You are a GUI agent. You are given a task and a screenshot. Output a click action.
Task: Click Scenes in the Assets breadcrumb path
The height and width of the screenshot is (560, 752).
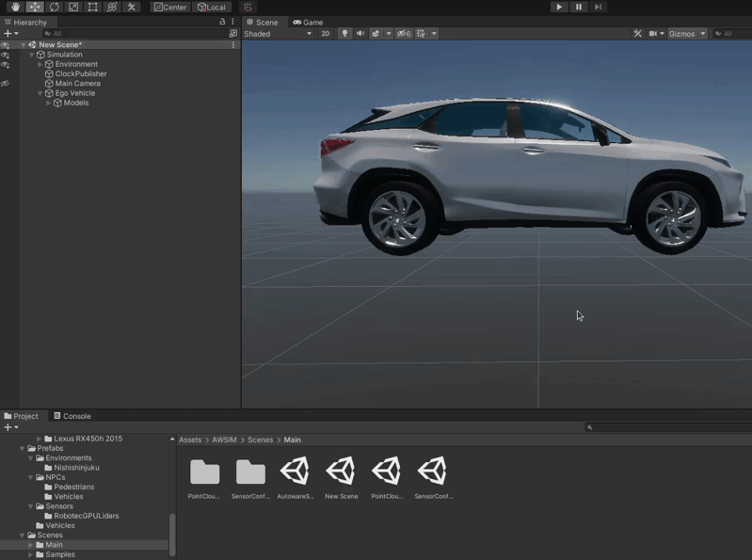260,440
